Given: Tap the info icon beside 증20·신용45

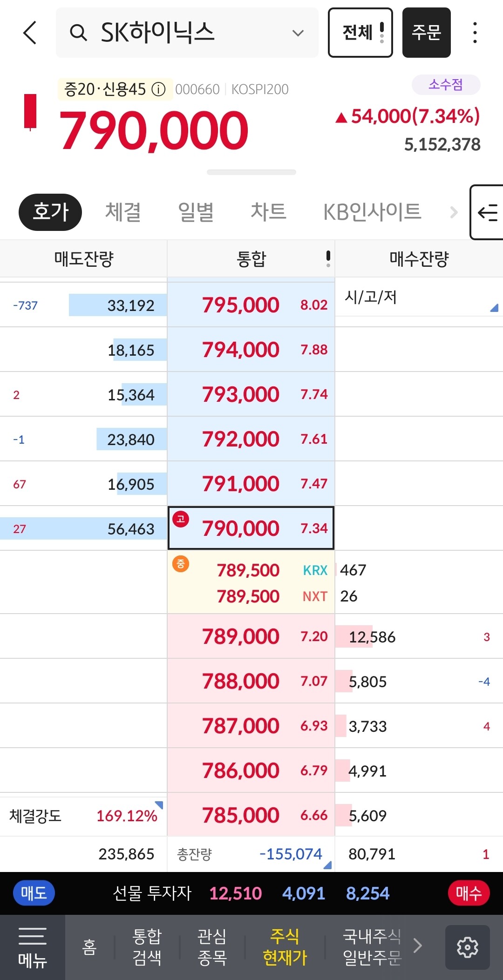Looking at the screenshot, I should (159, 89).
